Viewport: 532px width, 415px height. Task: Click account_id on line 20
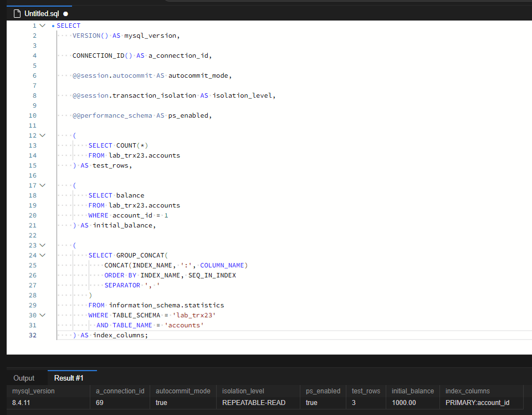pos(132,215)
